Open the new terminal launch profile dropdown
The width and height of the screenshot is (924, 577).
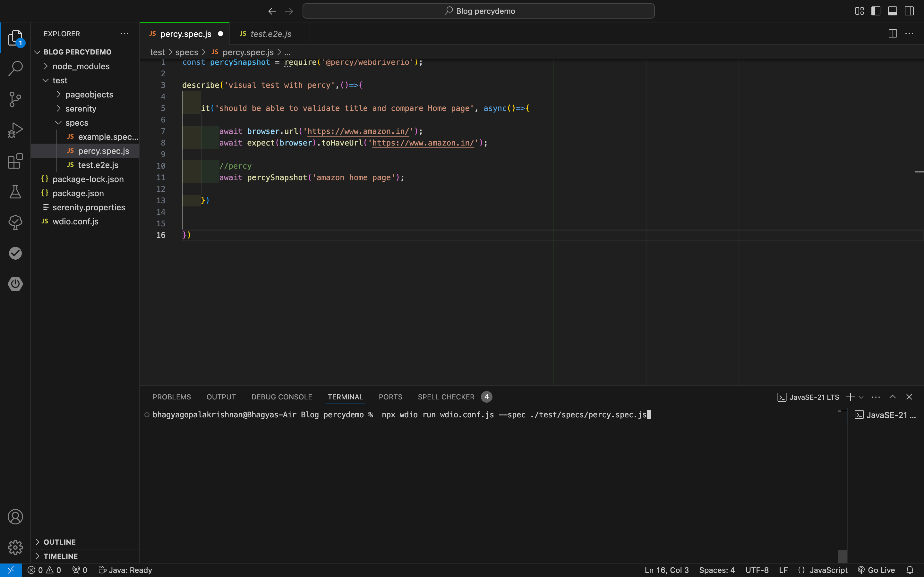coord(861,397)
